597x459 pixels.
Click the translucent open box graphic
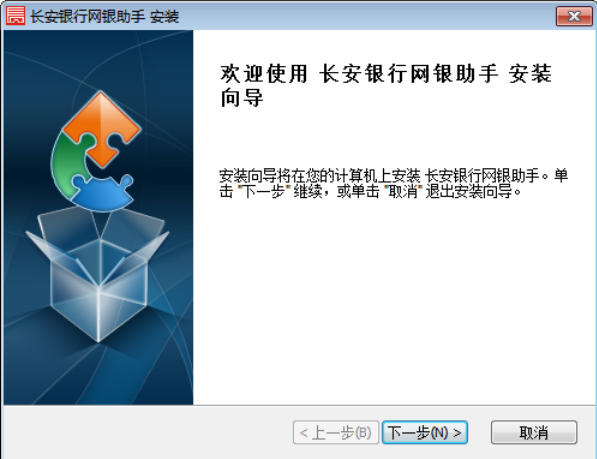[x=98, y=273]
